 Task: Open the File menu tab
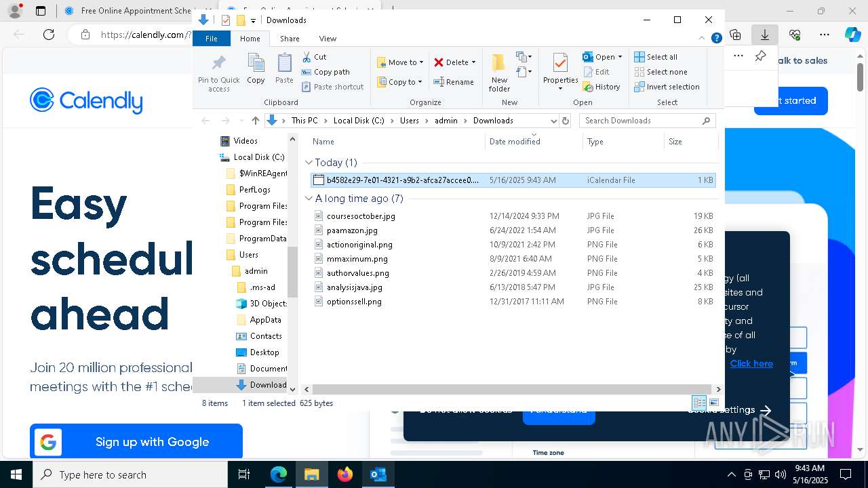tap(212, 39)
